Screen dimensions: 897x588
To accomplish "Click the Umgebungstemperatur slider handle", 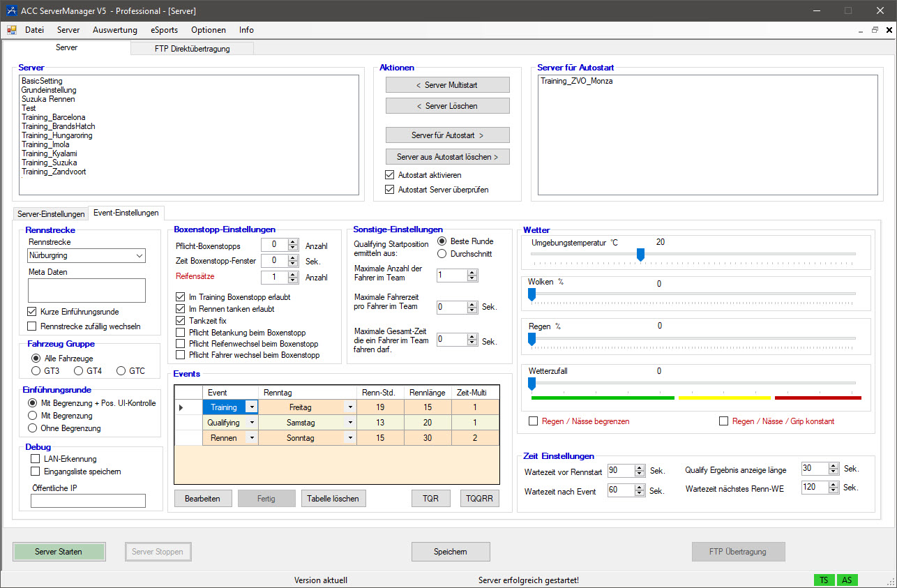I will 640,255.
